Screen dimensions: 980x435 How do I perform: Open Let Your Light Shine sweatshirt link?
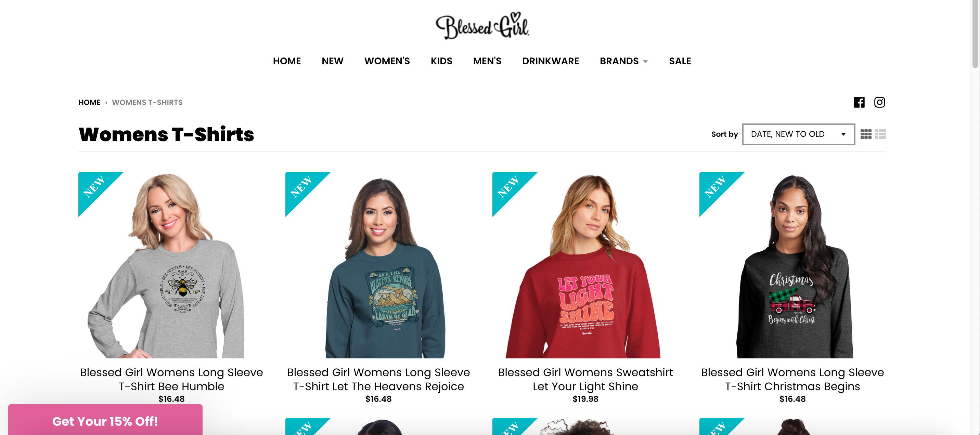click(585, 379)
